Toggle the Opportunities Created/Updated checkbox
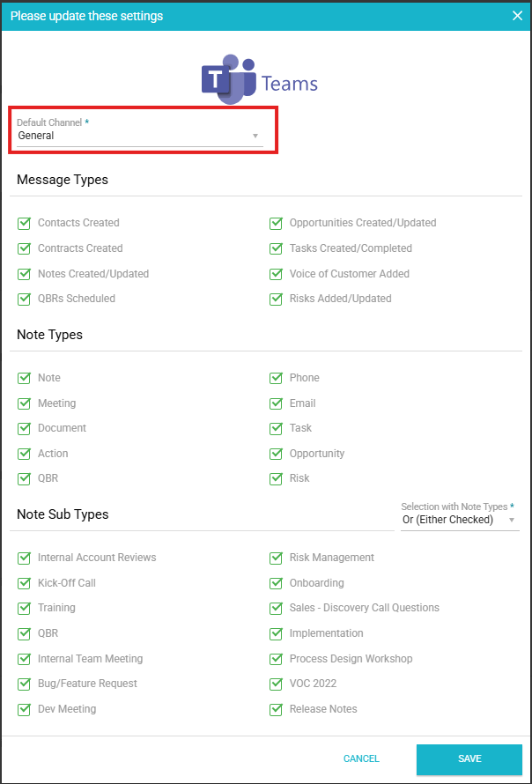Viewport: 532px width, 784px height. [277, 224]
